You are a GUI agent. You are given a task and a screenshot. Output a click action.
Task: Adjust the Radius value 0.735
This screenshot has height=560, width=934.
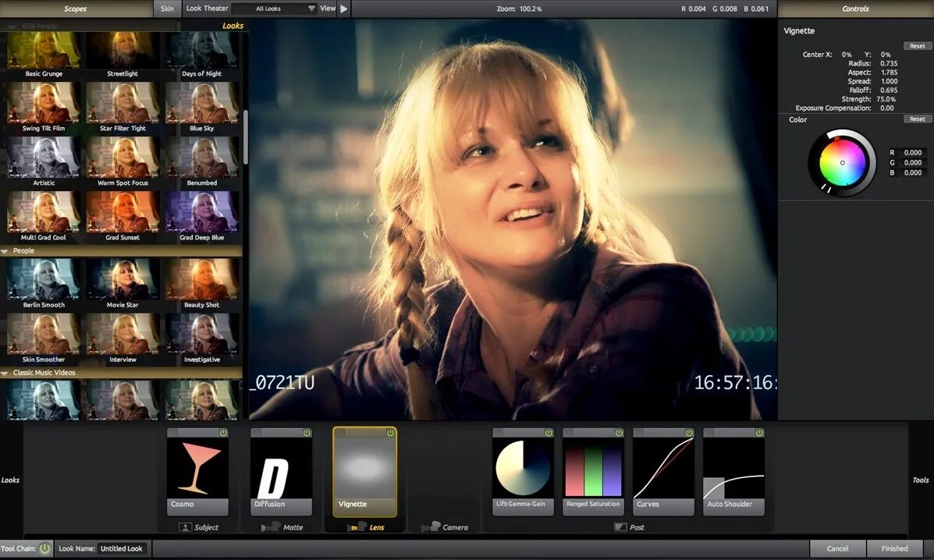click(x=889, y=63)
